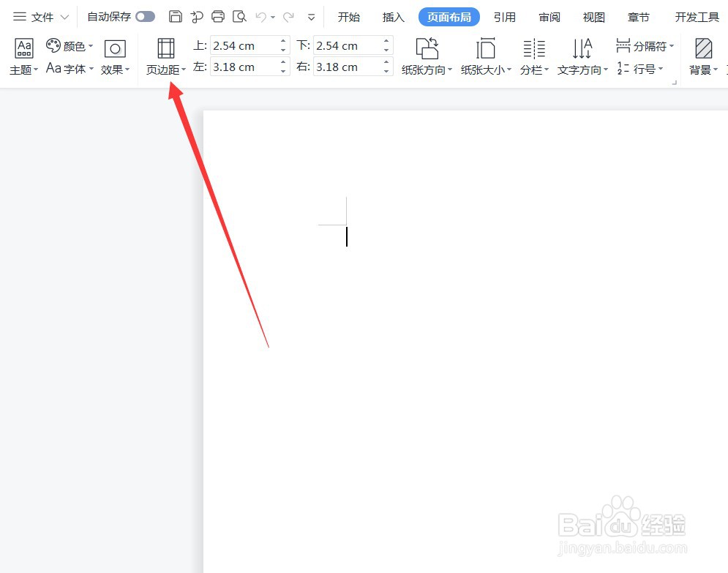Increase the 右 right margin value
728x573 pixels.
[386, 62]
